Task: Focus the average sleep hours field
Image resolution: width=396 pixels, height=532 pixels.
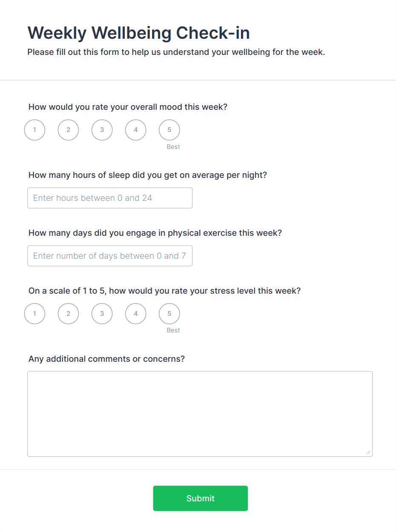Action: [x=110, y=198]
